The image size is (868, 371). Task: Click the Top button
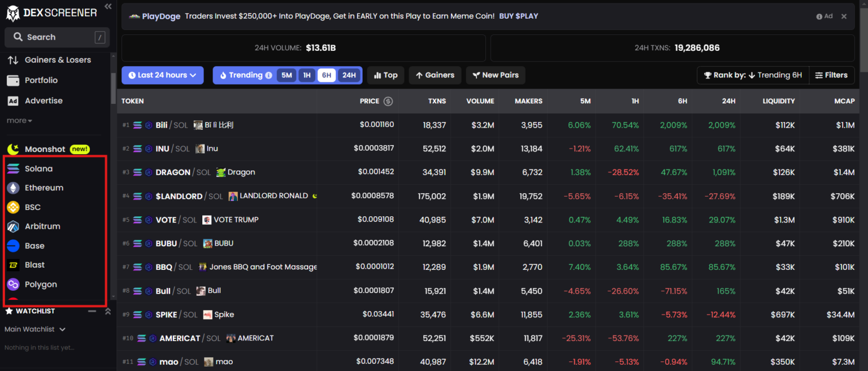[x=385, y=75]
